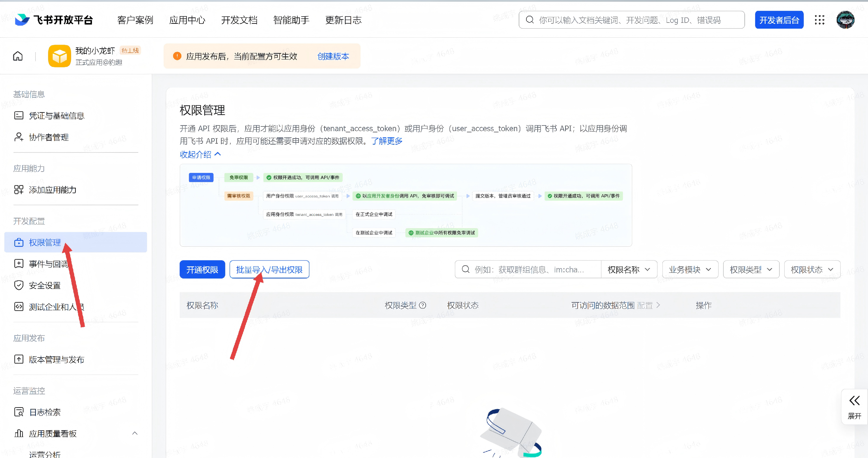Open 日志检索 in sidebar
This screenshot has width=868, height=458.
pos(75,412)
